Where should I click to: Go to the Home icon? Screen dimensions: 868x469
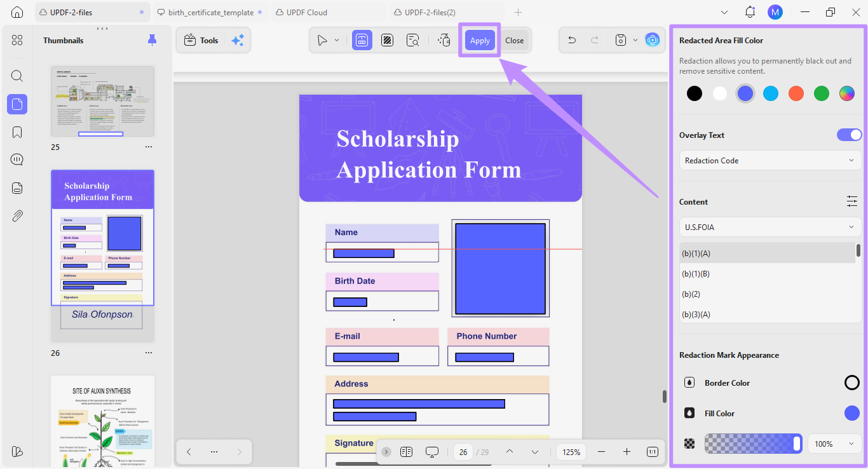tap(17, 12)
